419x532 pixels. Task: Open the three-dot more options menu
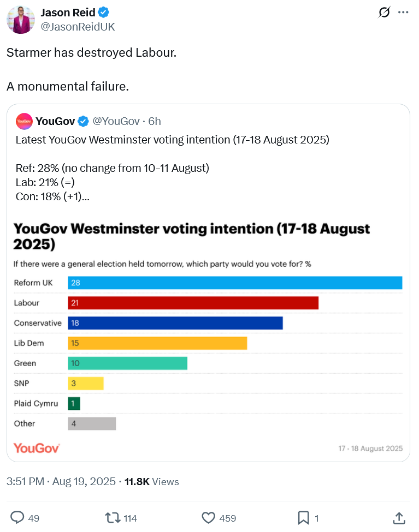click(403, 13)
